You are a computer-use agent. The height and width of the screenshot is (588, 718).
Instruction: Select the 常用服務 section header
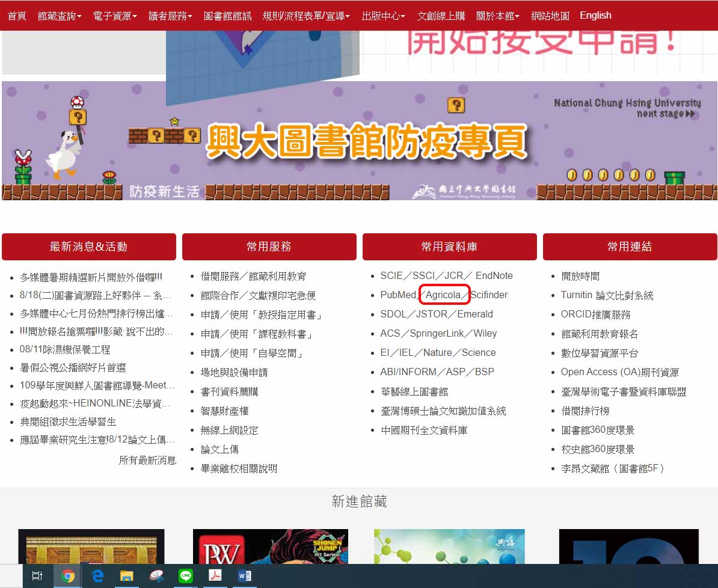click(269, 247)
